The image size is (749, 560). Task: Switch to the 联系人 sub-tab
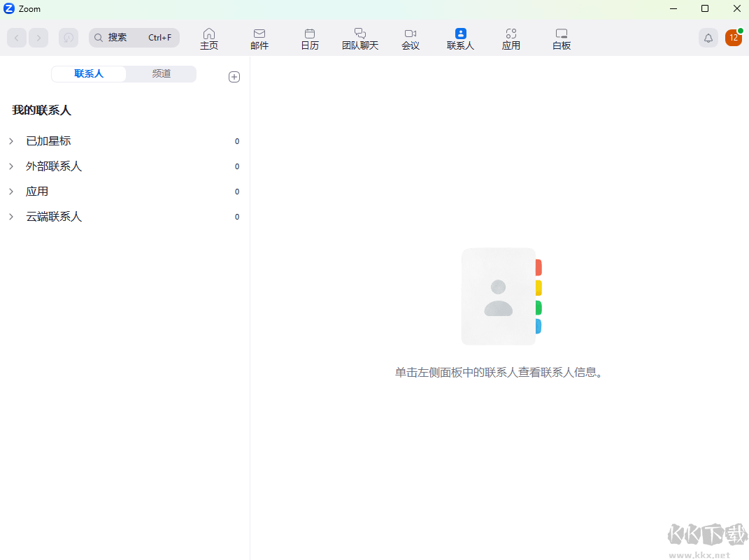tap(89, 74)
